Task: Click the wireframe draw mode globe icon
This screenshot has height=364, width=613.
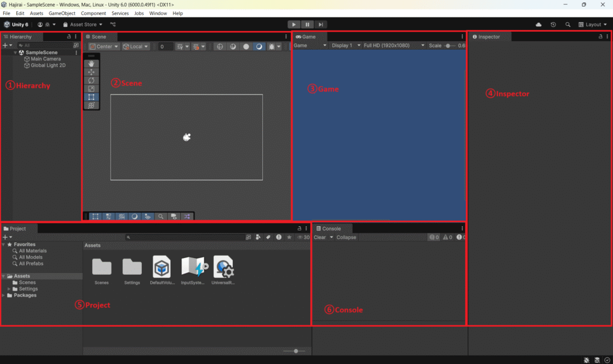Action: tap(220, 47)
